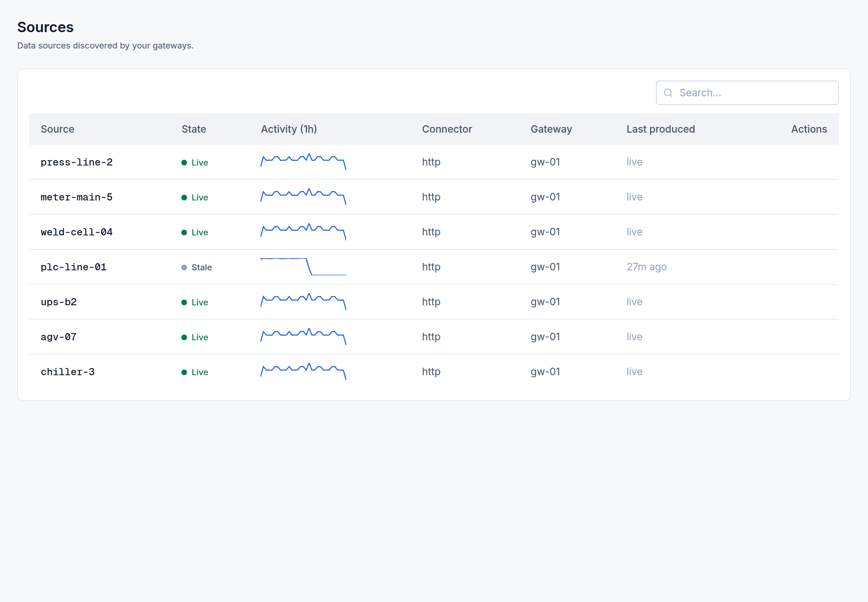Click the Last produced column header
868x602 pixels.
coord(660,129)
